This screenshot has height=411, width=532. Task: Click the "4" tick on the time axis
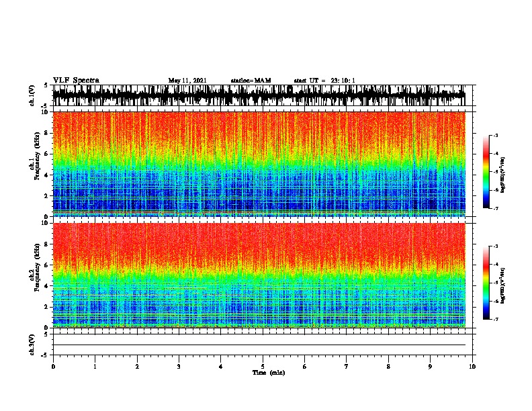point(221,367)
